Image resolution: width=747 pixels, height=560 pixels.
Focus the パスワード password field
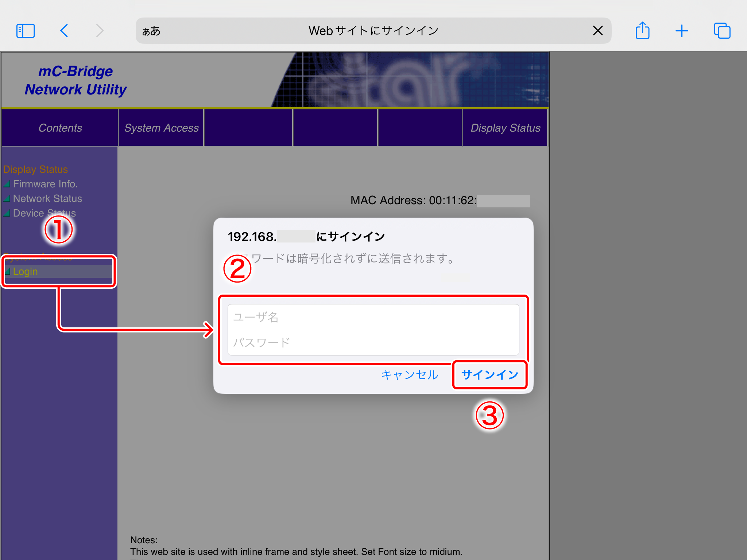point(373,343)
